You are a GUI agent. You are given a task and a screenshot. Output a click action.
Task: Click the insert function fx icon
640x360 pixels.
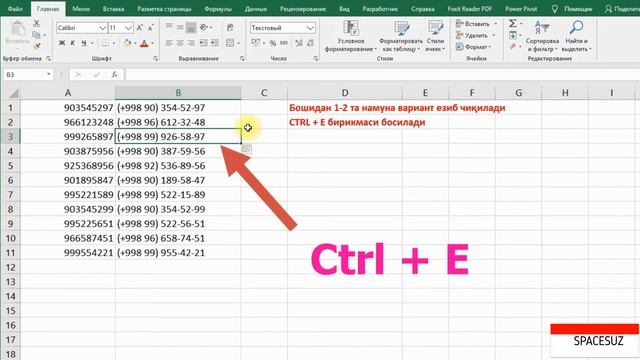(x=114, y=74)
